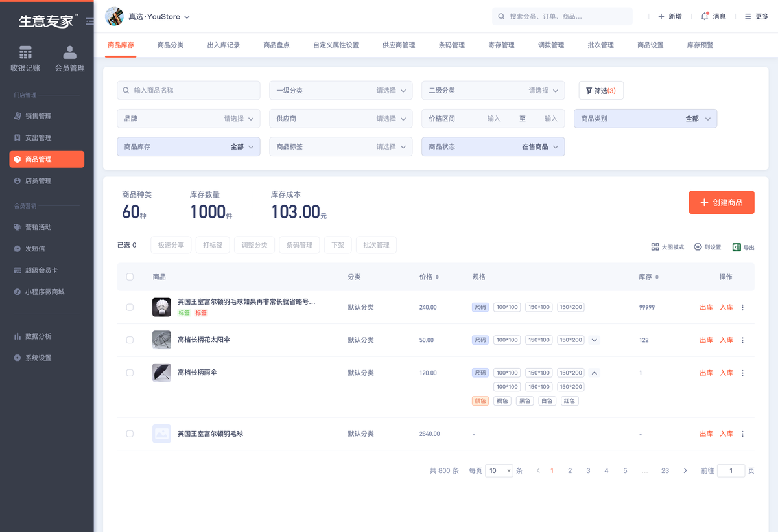Click the 消息 notification bell icon
The width and height of the screenshot is (778, 532).
tap(705, 16)
